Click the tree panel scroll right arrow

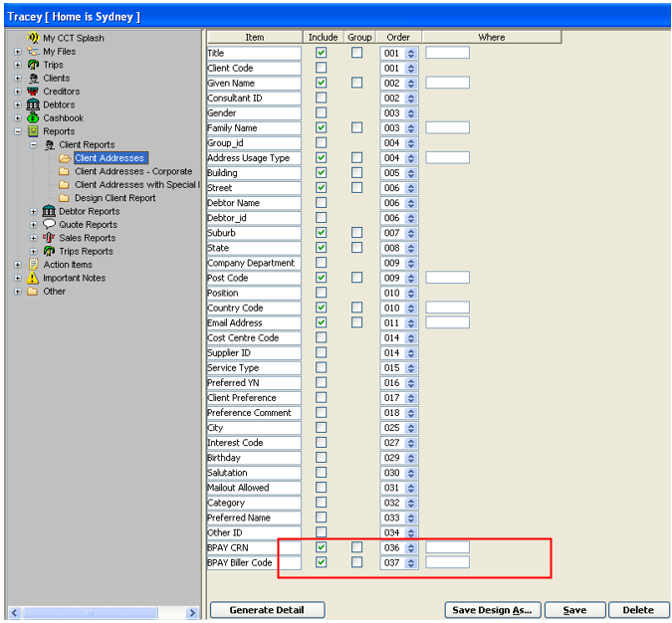click(192, 613)
